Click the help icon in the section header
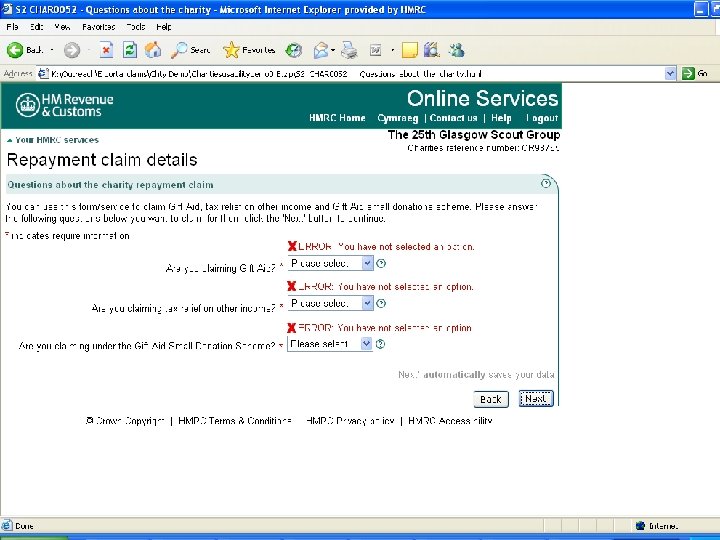The image size is (720, 540). pyautogui.click(x=546, y=184)
